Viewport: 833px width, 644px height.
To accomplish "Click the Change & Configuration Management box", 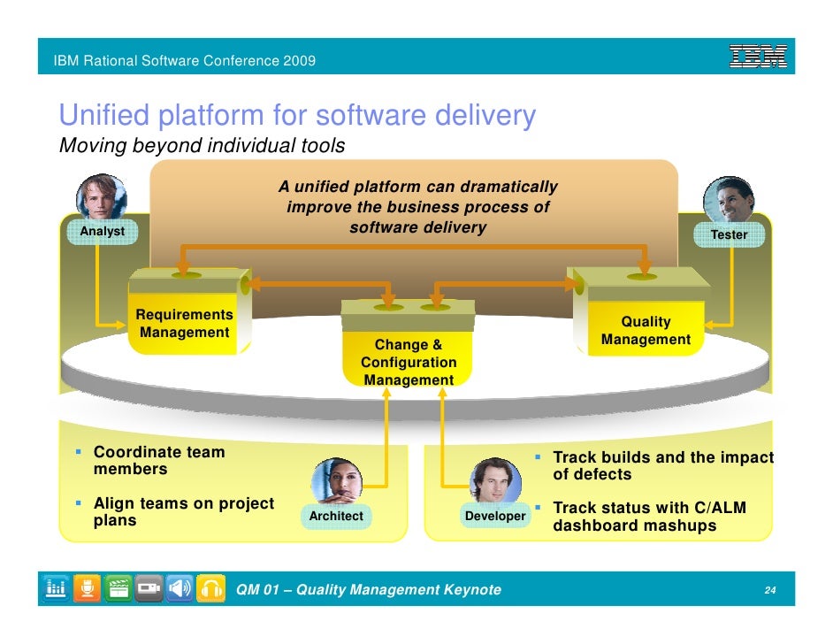I will [x=408, y=344].
